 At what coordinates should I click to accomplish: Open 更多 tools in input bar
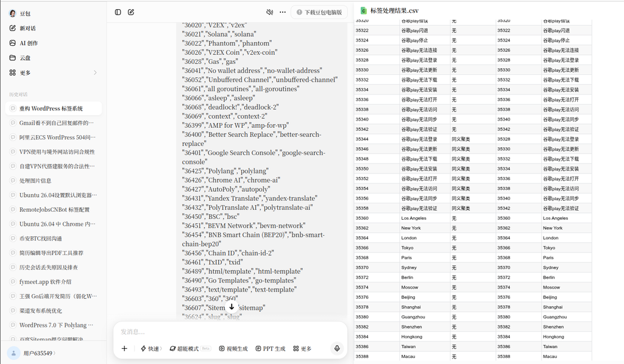[x=302, y=349]
